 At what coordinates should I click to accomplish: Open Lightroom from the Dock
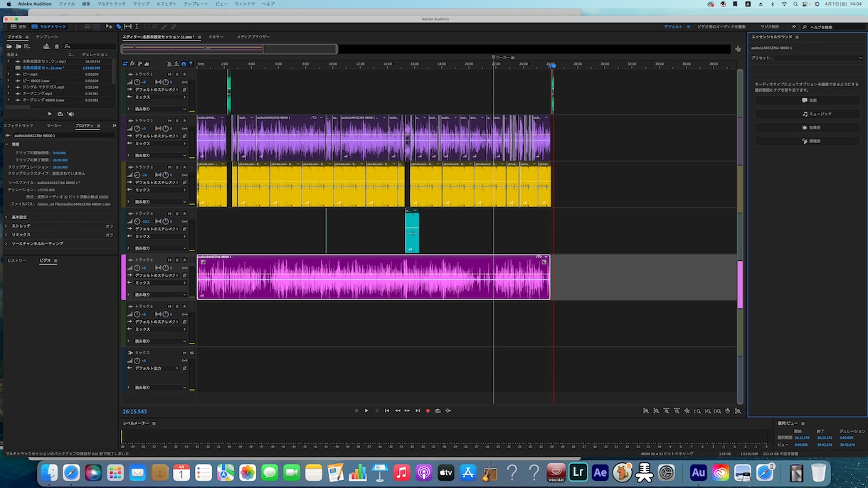point(578,472)
